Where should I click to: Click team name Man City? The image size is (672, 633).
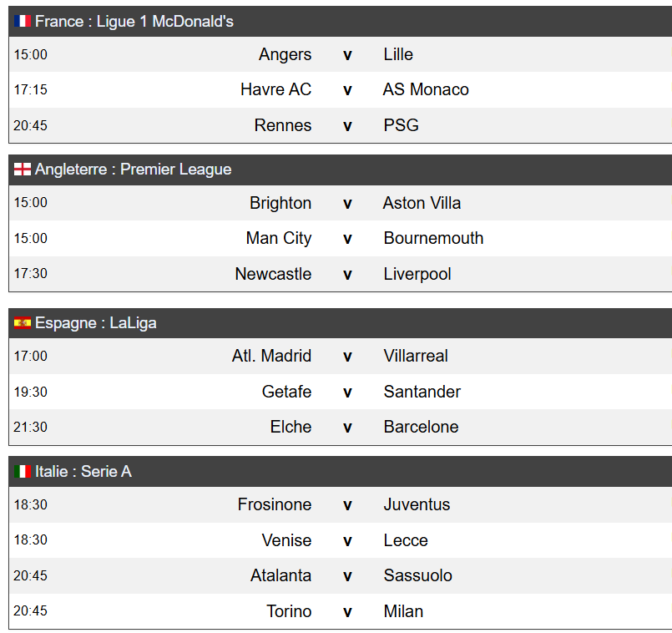pyautogui.click(x=279, y=239)
